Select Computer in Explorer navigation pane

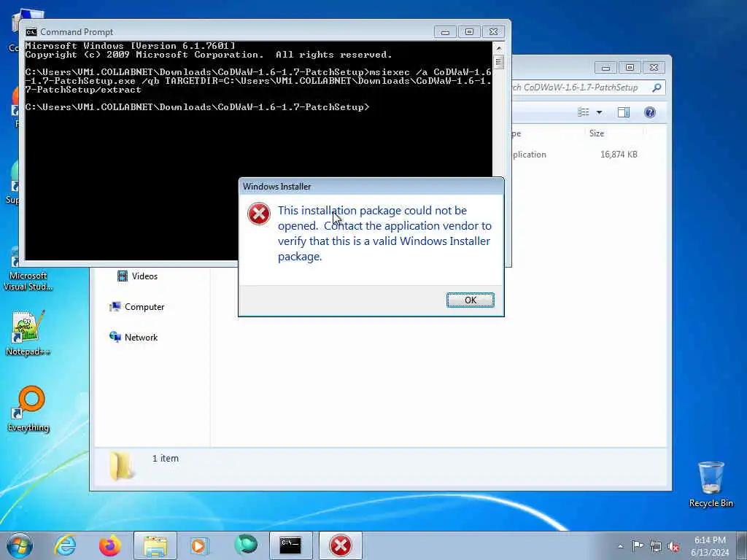click(136, 307)
